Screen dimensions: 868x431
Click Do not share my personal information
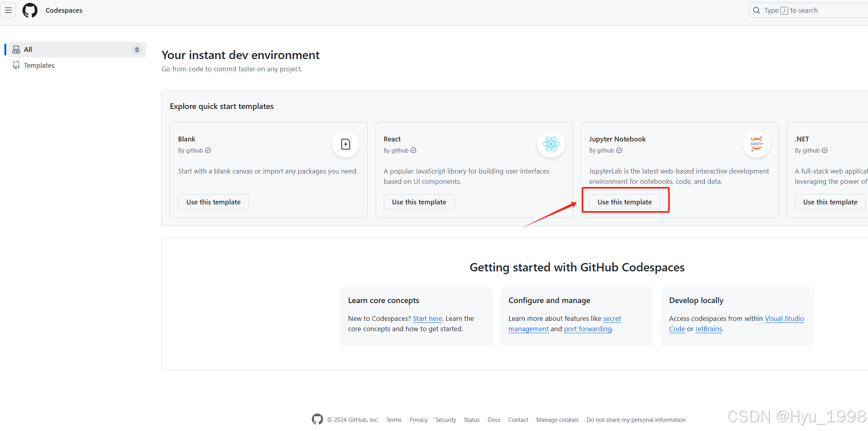(x=636, y=420)
